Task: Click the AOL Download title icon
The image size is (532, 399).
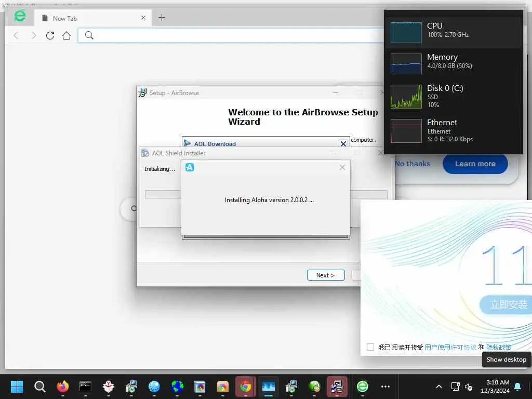Action: point(187,143)
